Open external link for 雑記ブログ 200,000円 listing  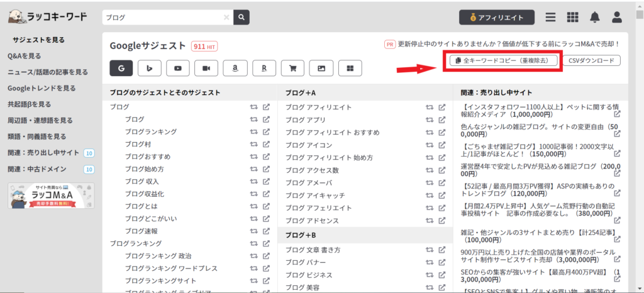tap(617, 174)
